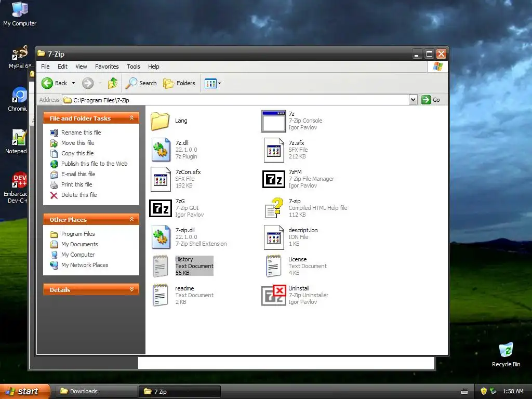Image resolution: width=532 pixels, height=399 pixels.
Task: Click Copy this file
Action: tap(77, 153)
